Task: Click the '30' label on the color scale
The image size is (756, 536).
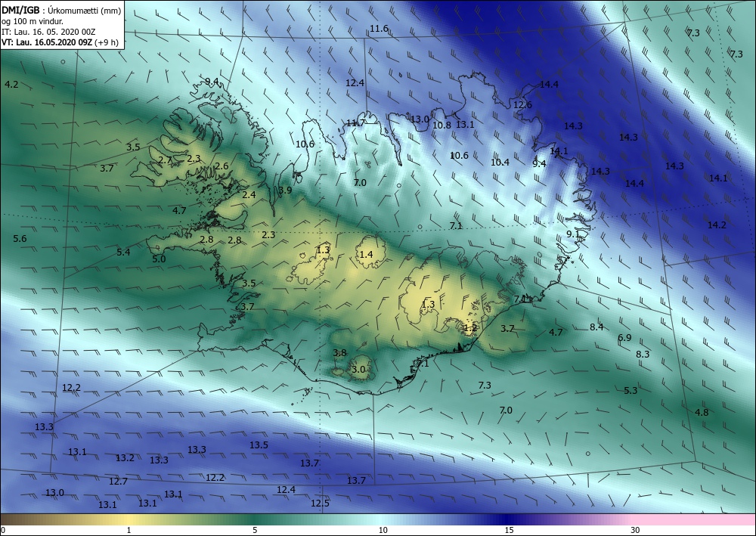Action: pyautogui.click(x=636, y=530)
